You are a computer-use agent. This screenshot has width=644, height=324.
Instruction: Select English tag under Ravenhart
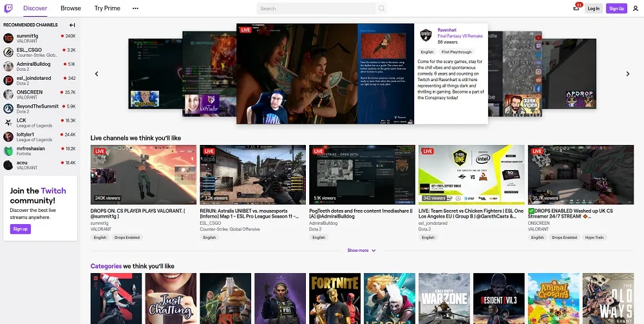tap(427, 52)
